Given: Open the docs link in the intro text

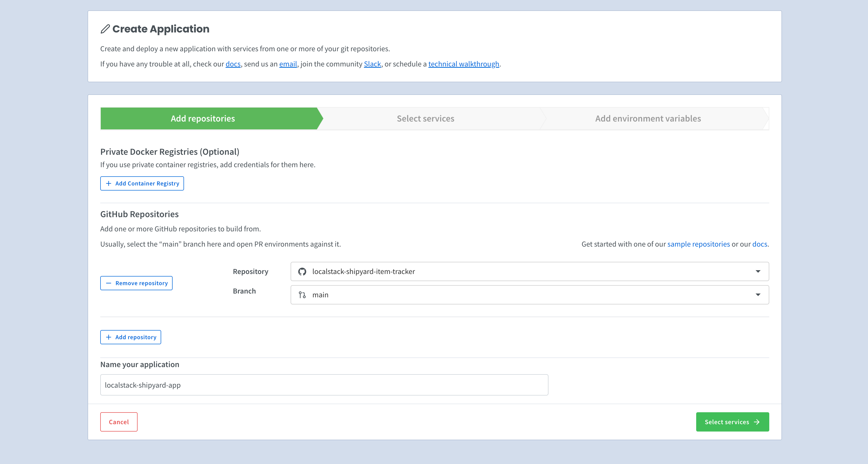Looking at the screenshot, I should tap(233, 64).
